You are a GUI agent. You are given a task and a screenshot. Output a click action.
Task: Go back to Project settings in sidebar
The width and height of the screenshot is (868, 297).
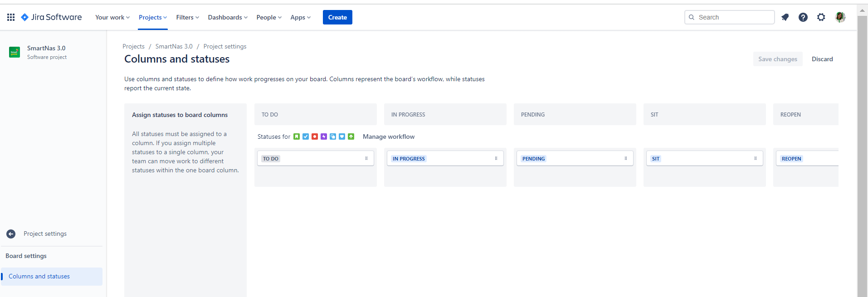(45, 234)
